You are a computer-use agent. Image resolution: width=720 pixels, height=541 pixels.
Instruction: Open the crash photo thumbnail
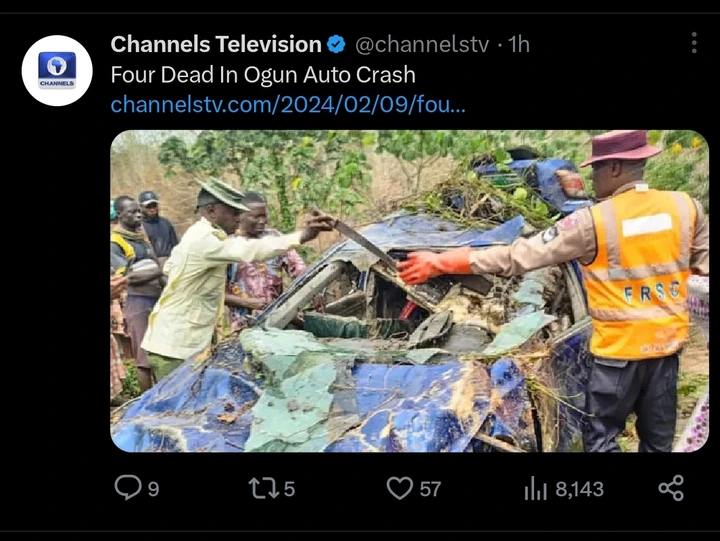(410, 291)
